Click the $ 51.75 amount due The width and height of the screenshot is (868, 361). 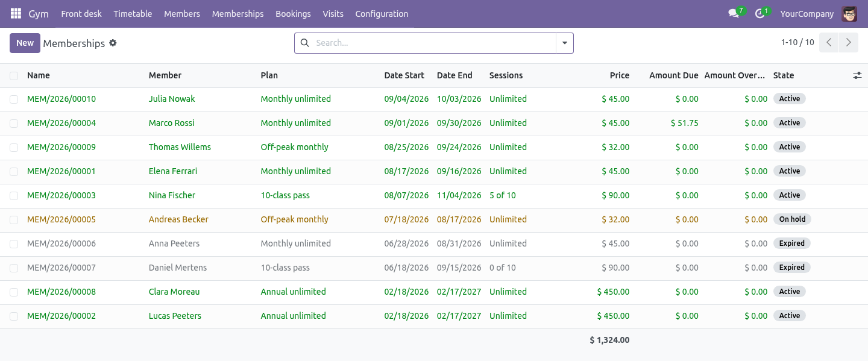(685, 123)
